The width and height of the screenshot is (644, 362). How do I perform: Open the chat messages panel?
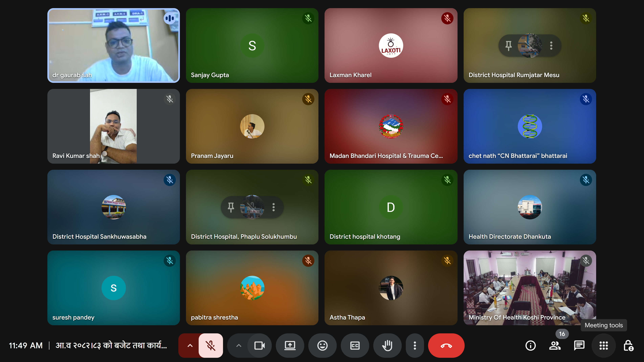(x=579, y=345)
